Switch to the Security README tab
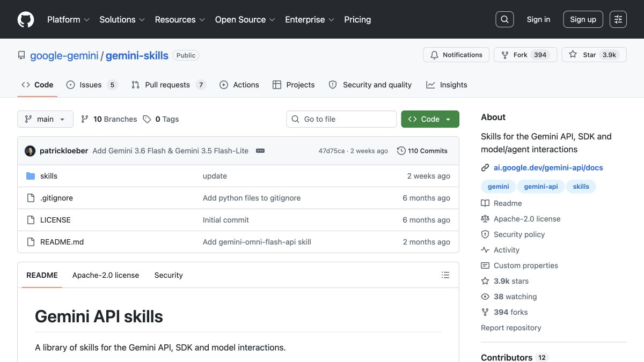 pos(169,275)
